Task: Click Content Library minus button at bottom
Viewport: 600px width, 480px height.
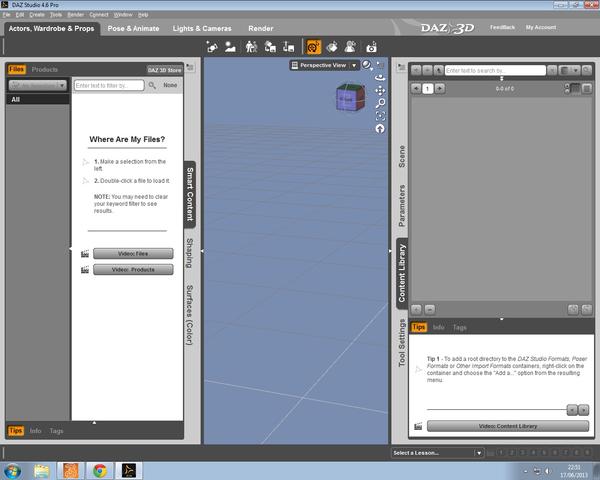Action: click(430, 309)
